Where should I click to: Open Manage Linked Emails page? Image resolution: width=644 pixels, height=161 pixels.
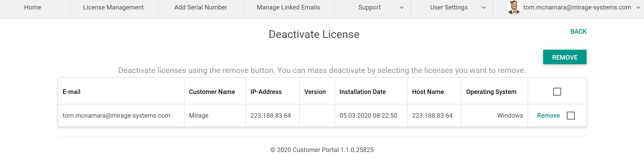click(288, 7)
